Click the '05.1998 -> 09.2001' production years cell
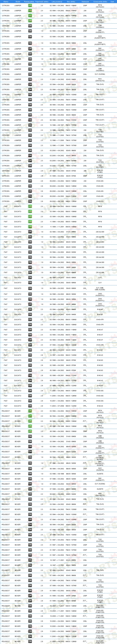This screenshot has height=644, width=117. [x=57, y=375]
